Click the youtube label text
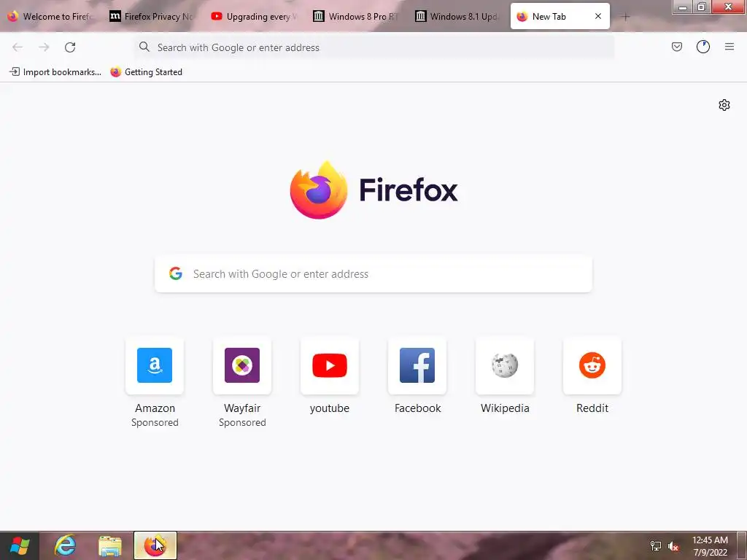The image size is (747, 560). pos(330,408)
